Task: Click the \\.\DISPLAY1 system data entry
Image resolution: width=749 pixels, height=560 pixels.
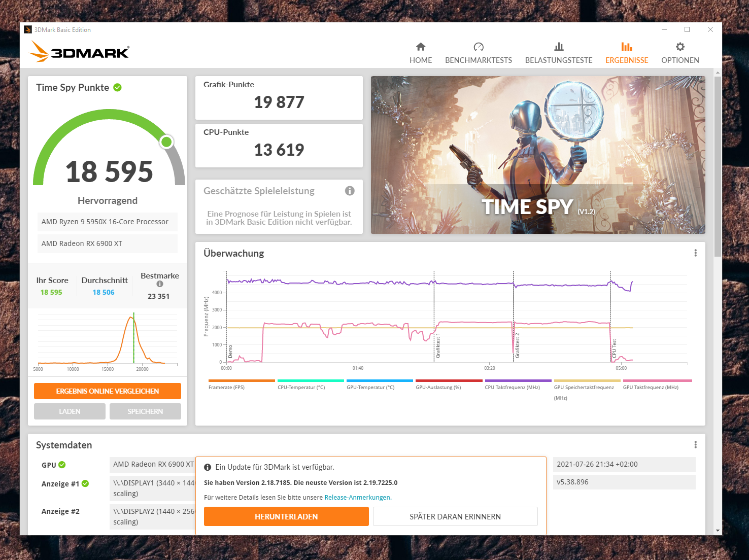Action: click(x=153, y=488)
